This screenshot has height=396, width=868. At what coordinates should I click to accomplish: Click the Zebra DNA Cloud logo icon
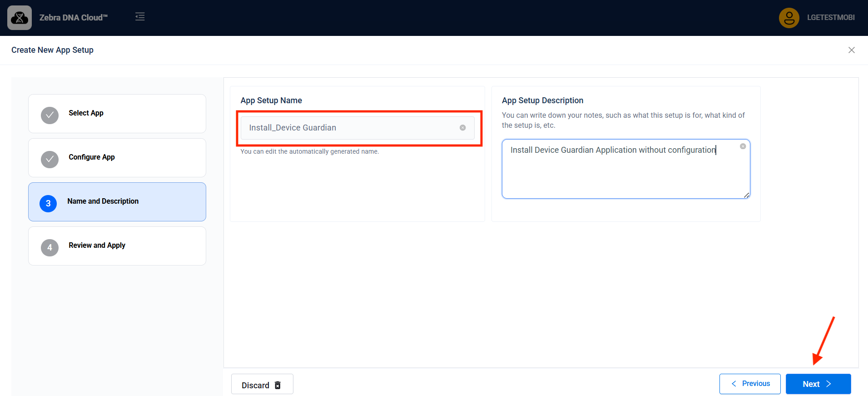20,18
